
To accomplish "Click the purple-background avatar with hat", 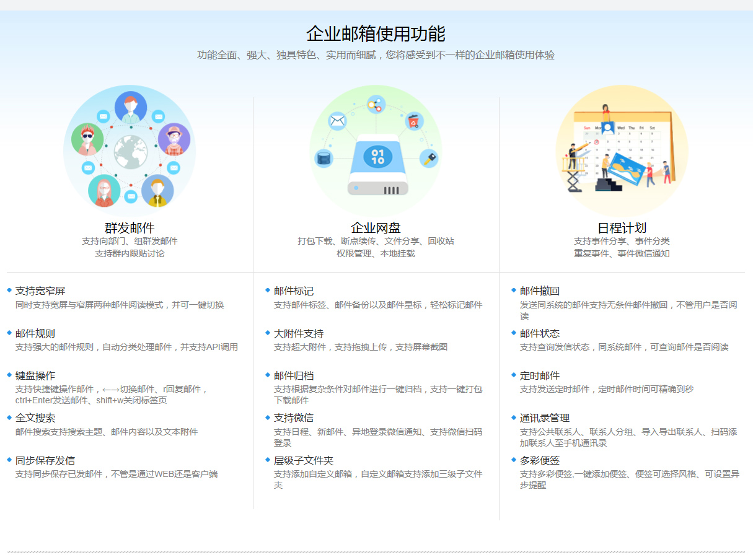I will [174, 139].
